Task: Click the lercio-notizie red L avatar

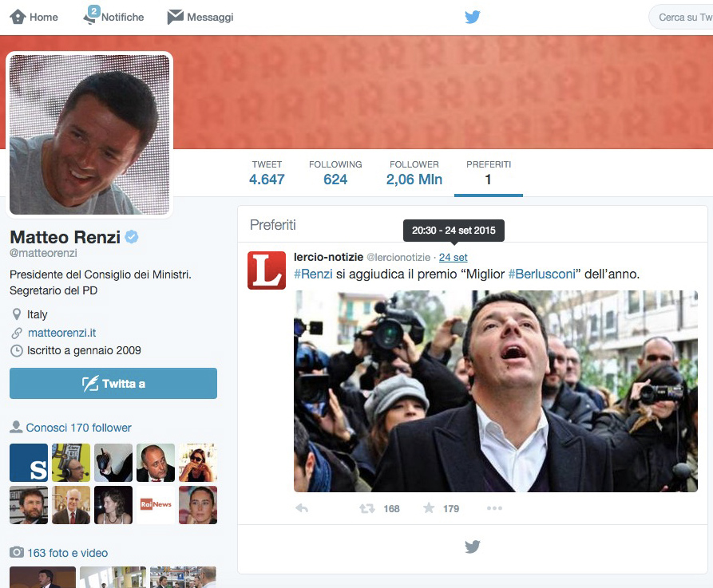Action: [267, 270]
